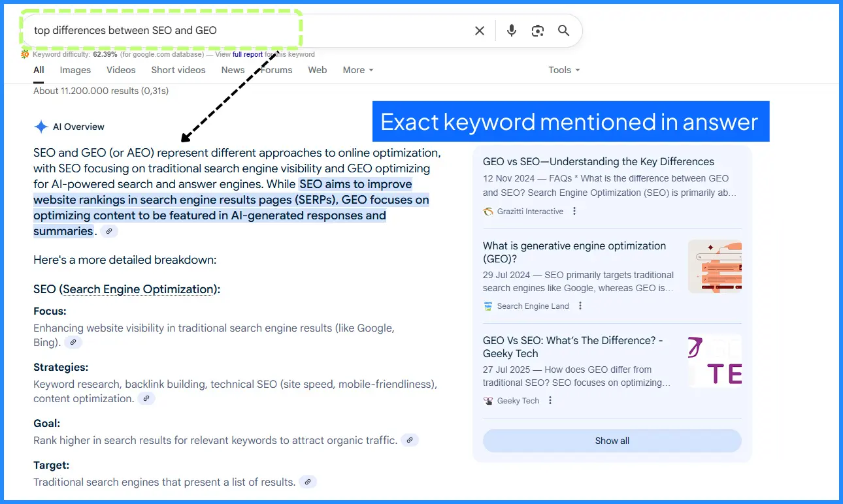Start voice search with the microphone icon
This screenshot has height=504, width=843.
point(511,30)
